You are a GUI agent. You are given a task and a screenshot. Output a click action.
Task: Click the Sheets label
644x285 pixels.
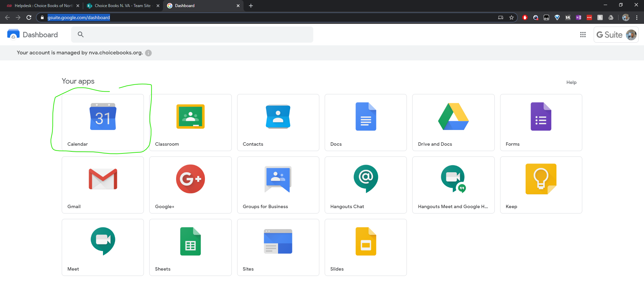click(163, 269)
